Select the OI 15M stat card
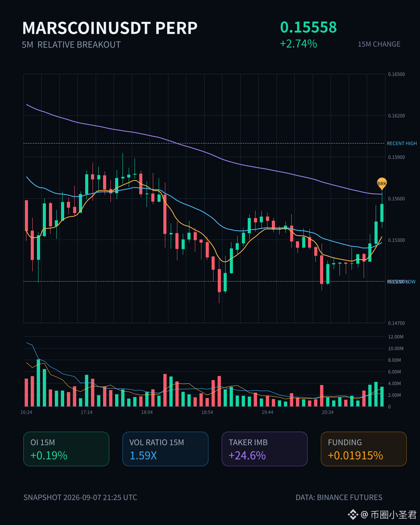This screenshot has width=420, height=525. (66, 449)
